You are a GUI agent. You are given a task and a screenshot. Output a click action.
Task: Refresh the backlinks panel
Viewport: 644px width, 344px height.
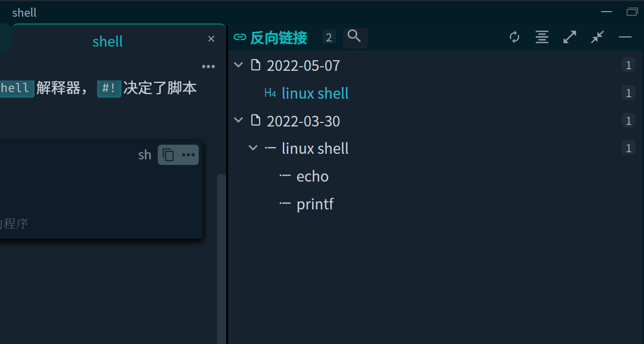[514, 37]
